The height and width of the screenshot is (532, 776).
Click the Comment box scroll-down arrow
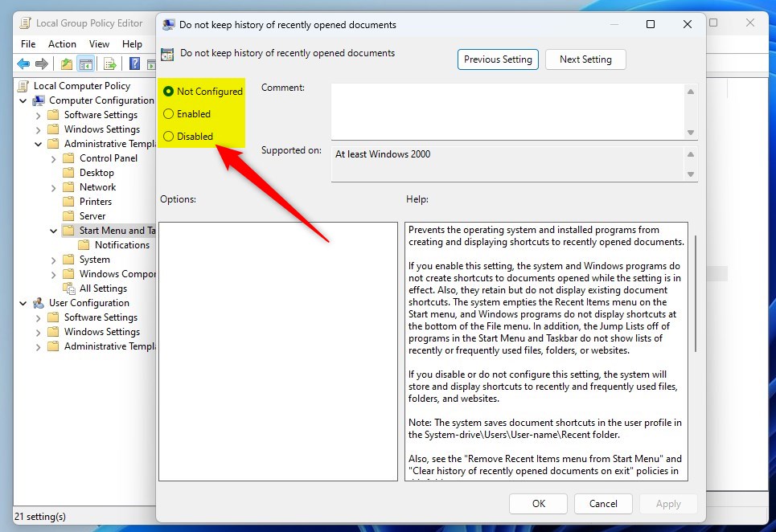pos(691,133)
